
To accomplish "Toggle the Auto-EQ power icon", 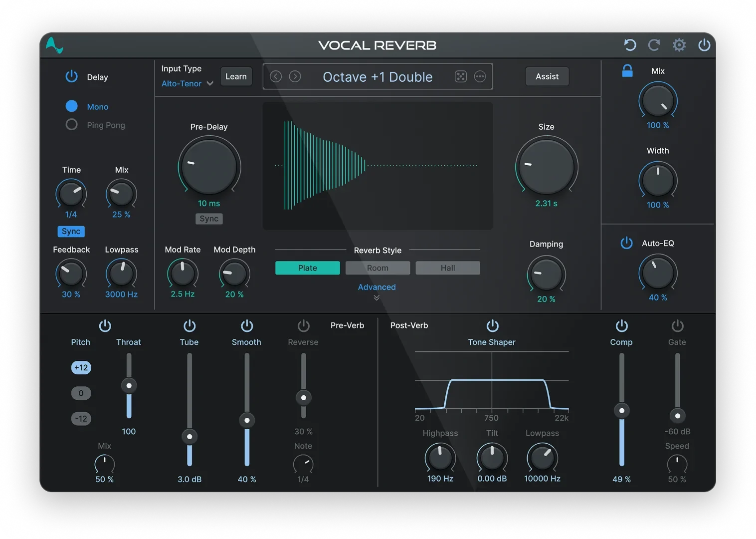I will (626, 243).
